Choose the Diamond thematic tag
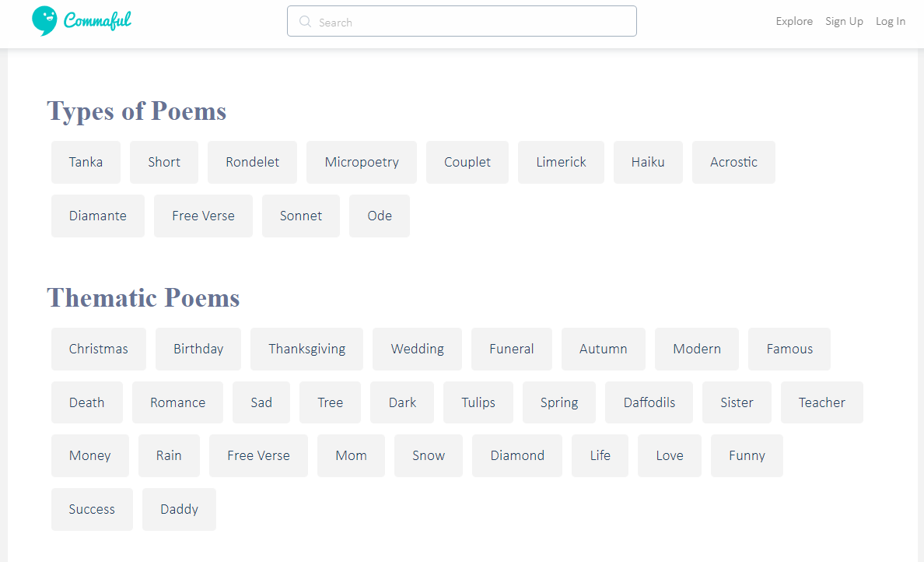This screenshot has width=924, height=562. click(x=517, y=455)
